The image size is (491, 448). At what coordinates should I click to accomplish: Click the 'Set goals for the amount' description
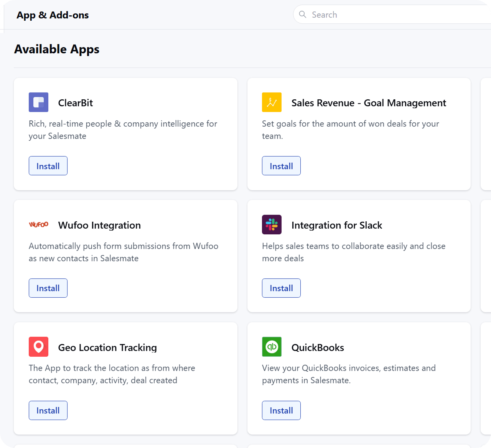click(351, 130)
